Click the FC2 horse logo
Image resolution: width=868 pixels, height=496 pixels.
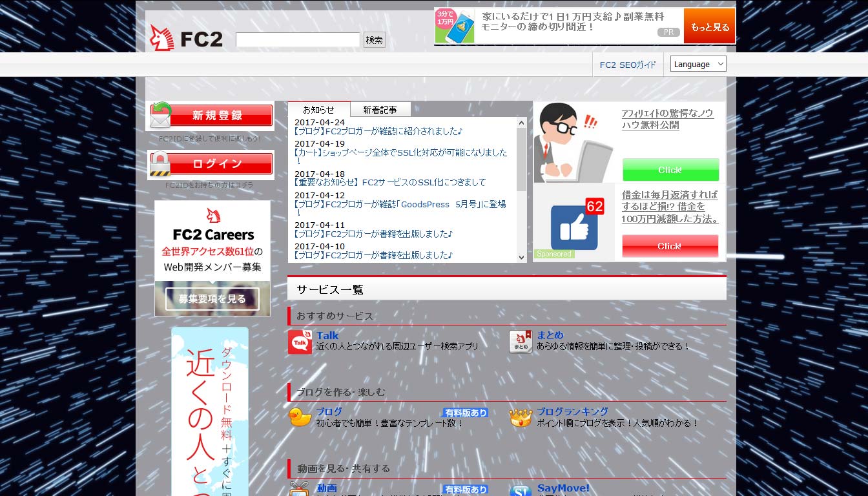click(186, 38)
